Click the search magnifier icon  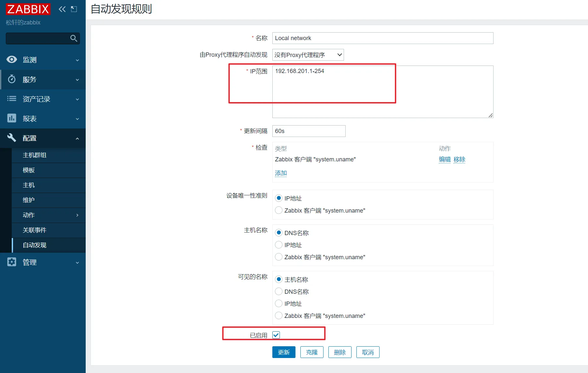74,38
